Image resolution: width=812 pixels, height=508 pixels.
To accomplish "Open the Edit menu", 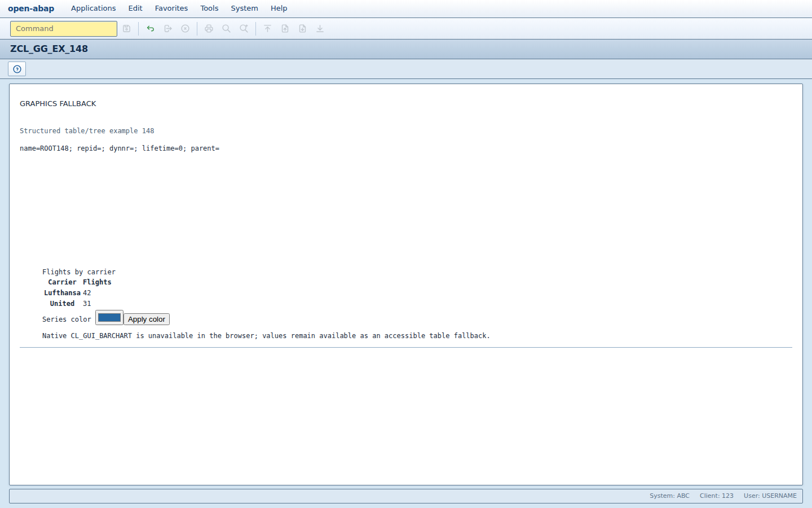I will (135, 8).
